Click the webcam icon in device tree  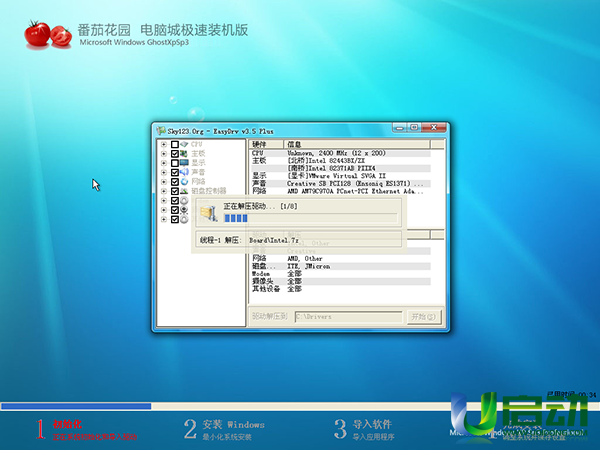click(x=184, y=210)
